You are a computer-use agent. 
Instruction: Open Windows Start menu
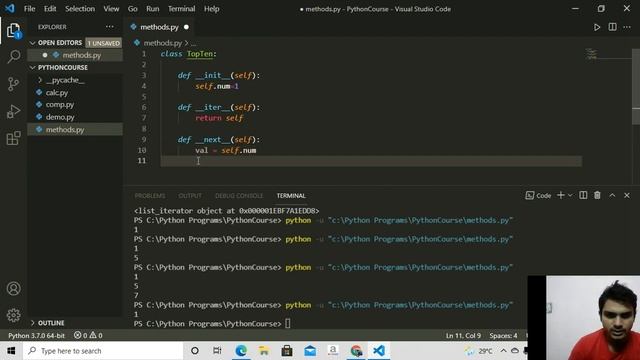coord(11,351)
